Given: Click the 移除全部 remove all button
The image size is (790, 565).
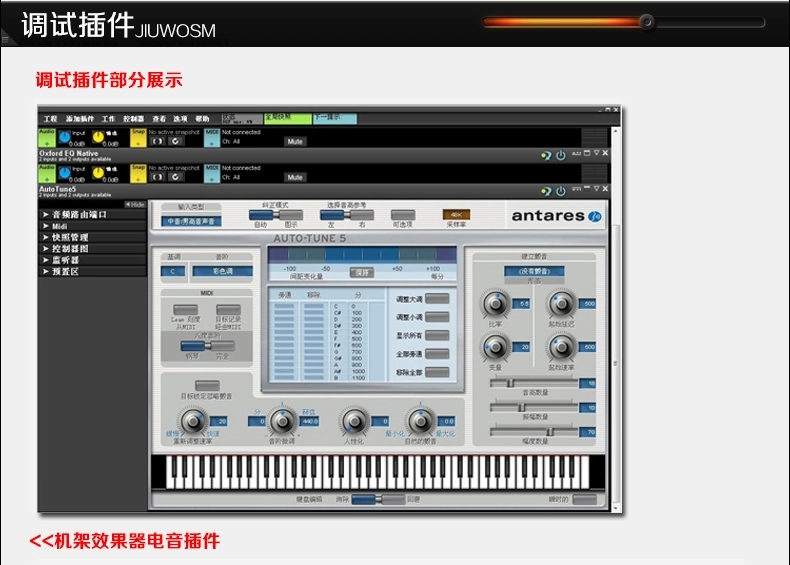Looking at the screenshot, I should [x=437, y=372].
